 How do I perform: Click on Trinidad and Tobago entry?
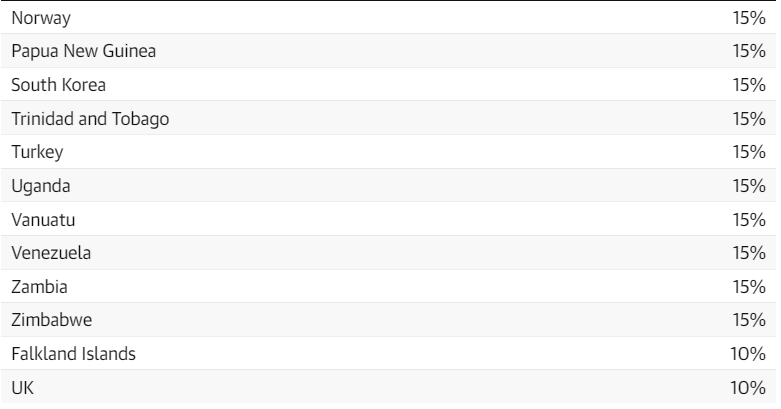[x=90, y=119]
